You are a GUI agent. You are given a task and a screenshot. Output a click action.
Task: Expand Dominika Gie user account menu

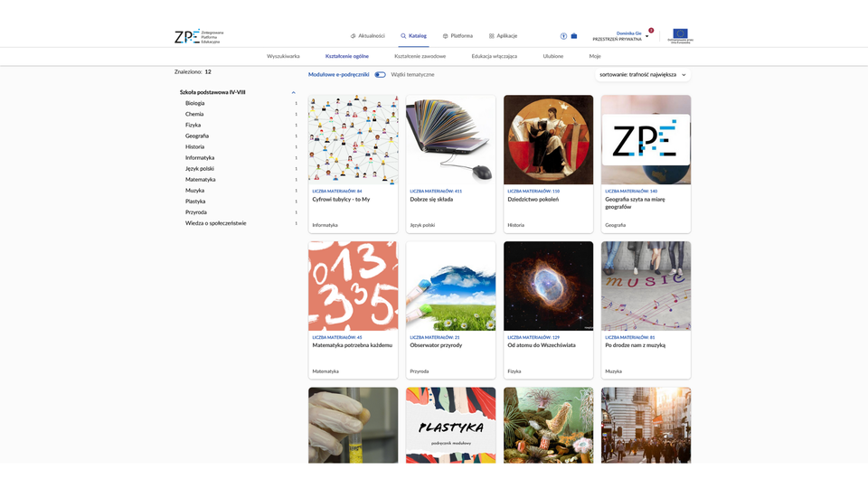coord(646,36)
